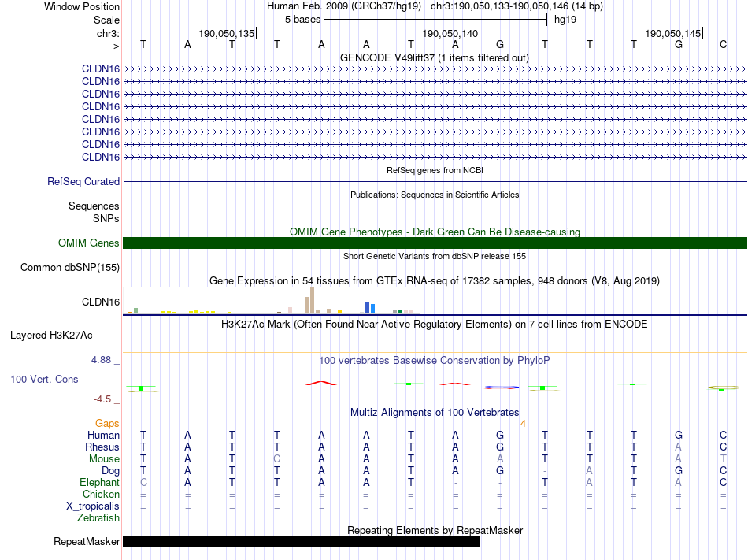This screenshot has width=748, height=560.
Task: Open Publications: Sequences in Scientific Articles title
Action: pyautogui.click(x=435, y=195)
